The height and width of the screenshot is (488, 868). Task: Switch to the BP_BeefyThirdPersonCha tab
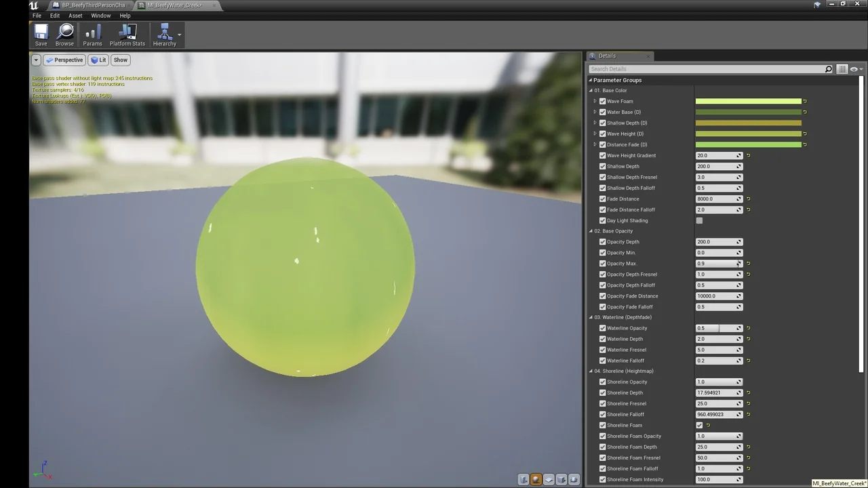(x=93, y=5)
